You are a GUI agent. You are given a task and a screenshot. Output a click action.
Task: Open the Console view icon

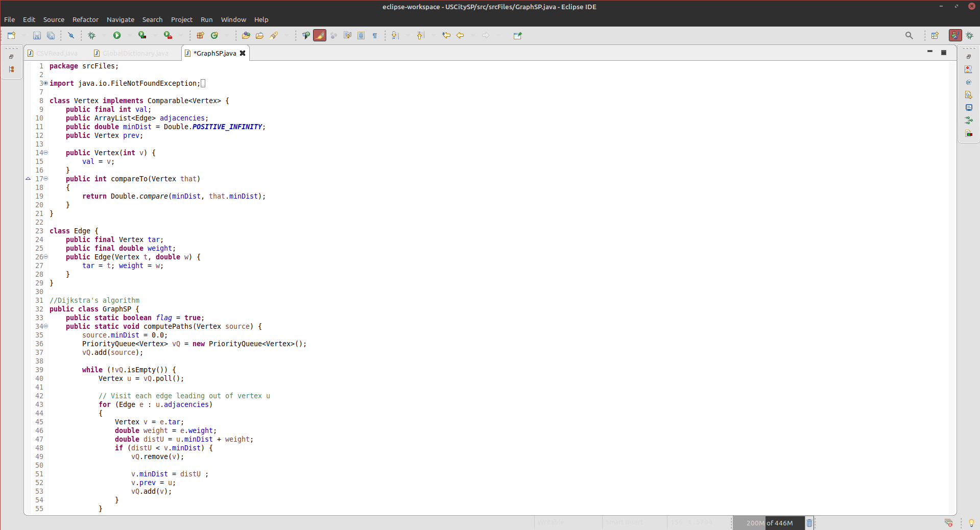[x=969, y=108]
